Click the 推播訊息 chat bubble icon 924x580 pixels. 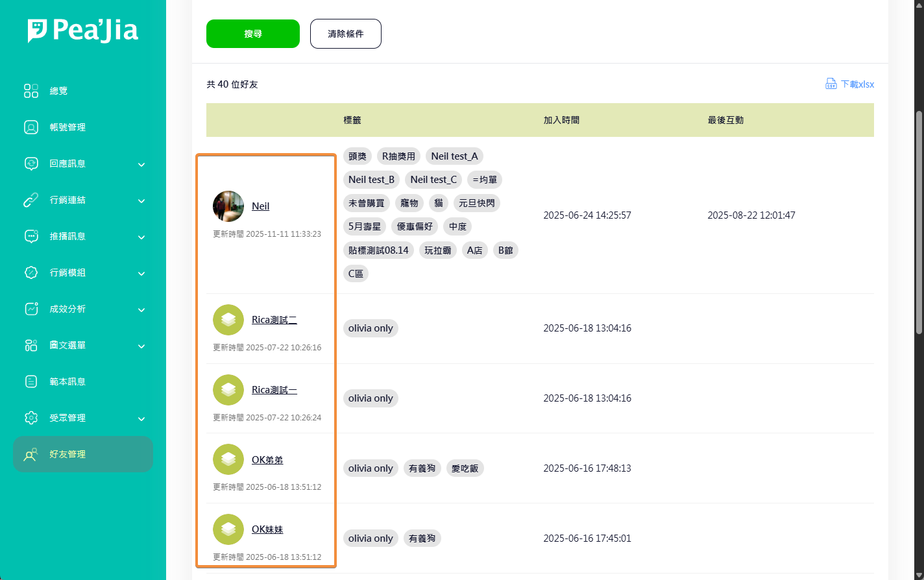tap(31, 236)
